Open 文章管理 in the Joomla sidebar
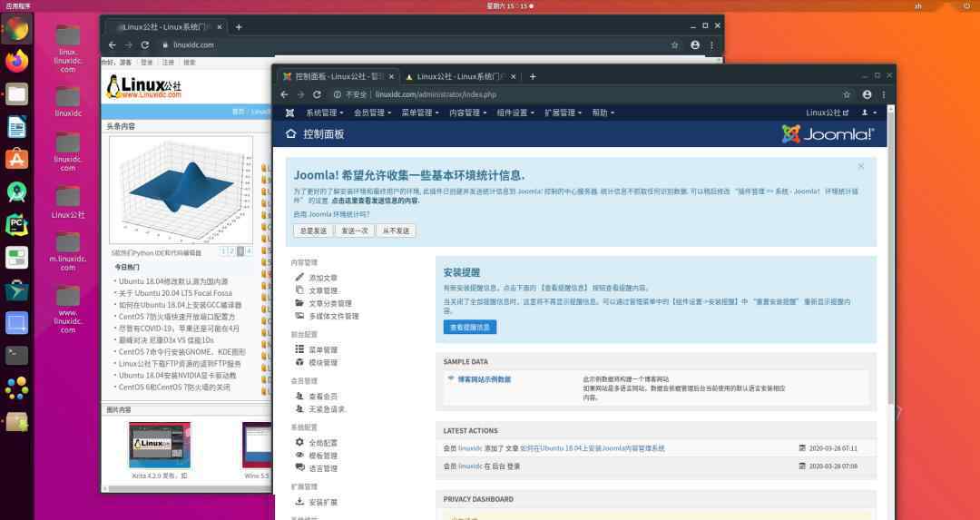This screenshot has width=980, height=520. [x=324, y=290]
